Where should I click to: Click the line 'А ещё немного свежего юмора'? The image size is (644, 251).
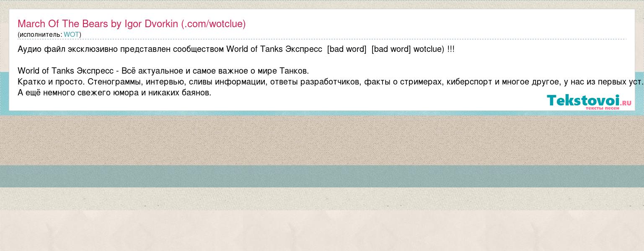pyautogui.click(x=114, y=92)
